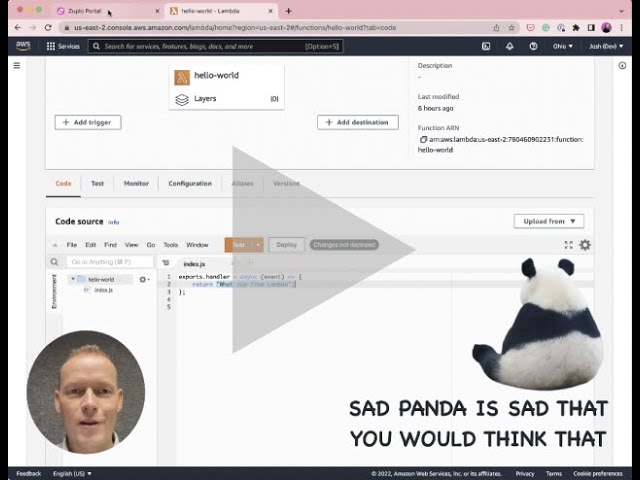Open the Josh (Dev) account dropdown
Screen dimensions: 640x480
click(606, 46)
